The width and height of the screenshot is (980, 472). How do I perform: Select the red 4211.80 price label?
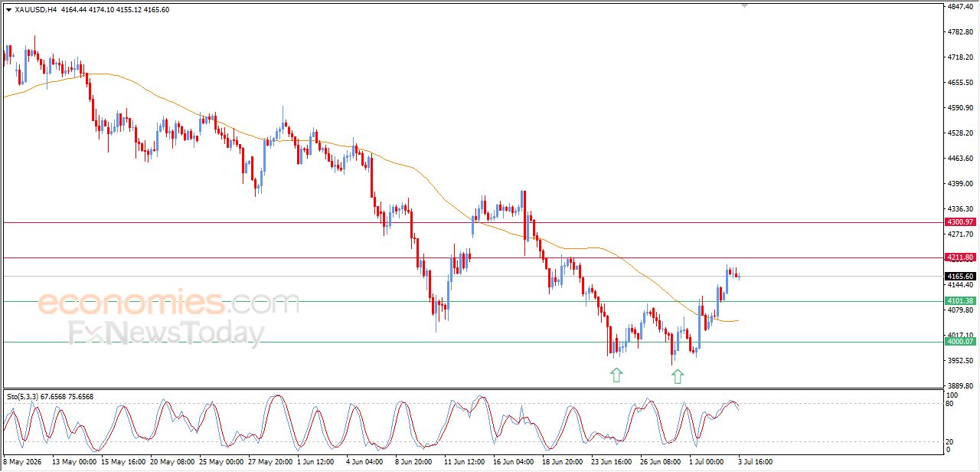click(959, 257)
